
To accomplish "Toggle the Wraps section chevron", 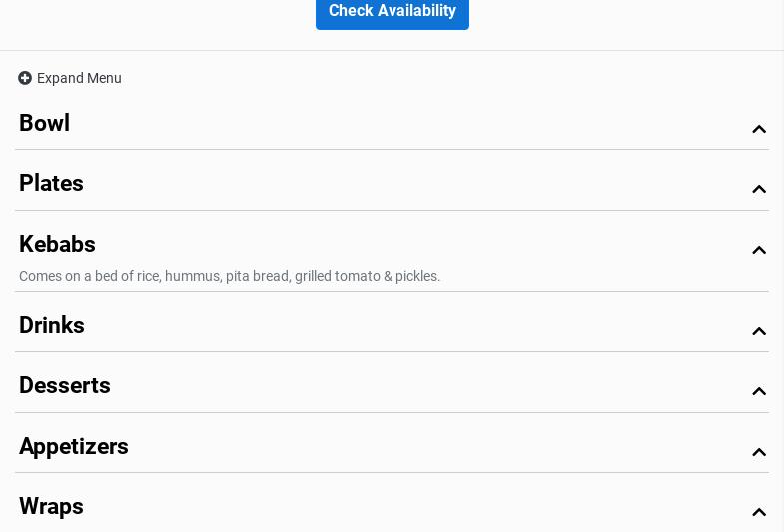I will point(759,512).
